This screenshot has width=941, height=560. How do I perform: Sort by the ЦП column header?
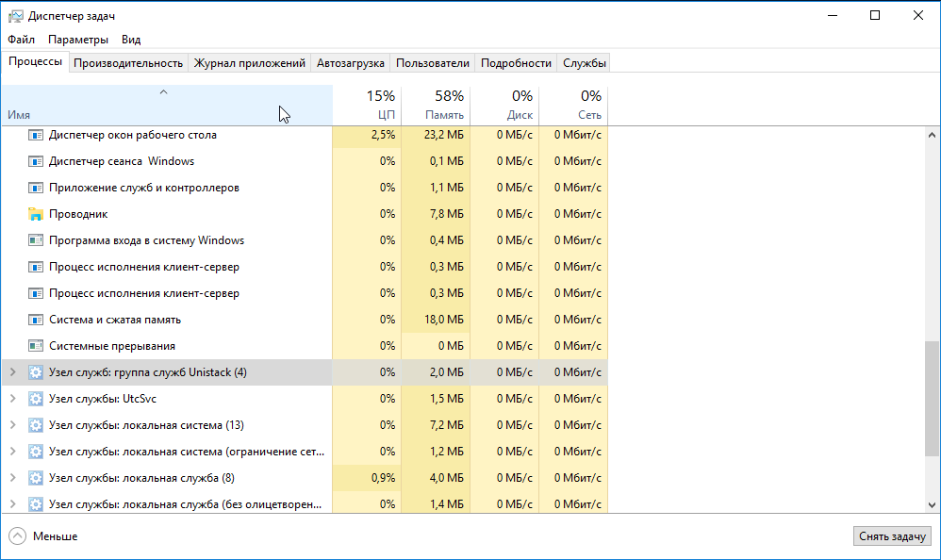click(368, 105)
